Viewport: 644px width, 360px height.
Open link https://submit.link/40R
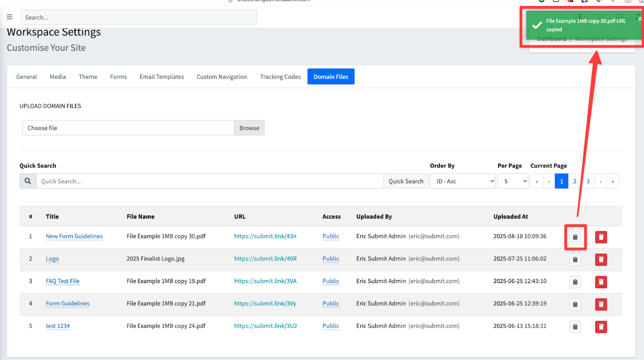tap(265, 259)
